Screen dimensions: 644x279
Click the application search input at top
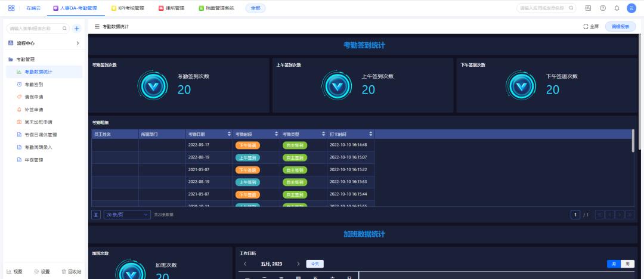[x=543, y=8]
